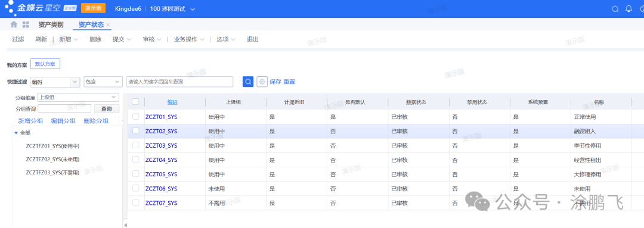The width and height of the screenshot is (644, 228).
Task: Click the 名称 column header
Action: click(599, 102)
